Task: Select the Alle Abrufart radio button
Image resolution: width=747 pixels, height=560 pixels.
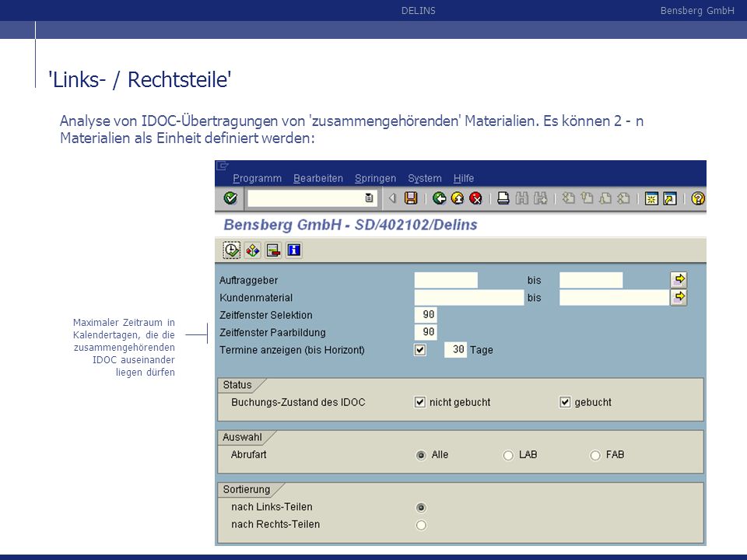Action: tap(421, 455)
